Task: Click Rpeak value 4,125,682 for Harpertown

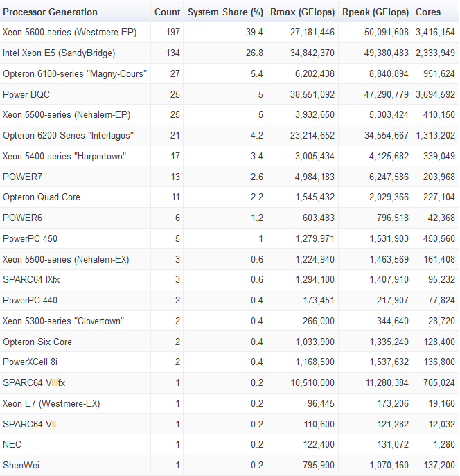Action: (389, 156)
